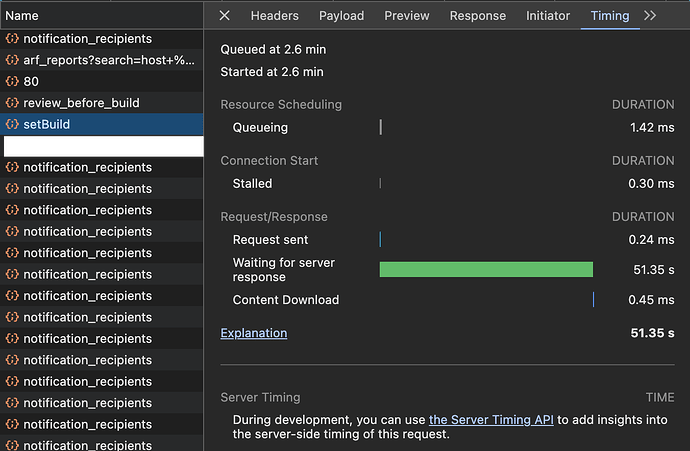Click the JSON icon beside arf_reports
Image resolution: width=690 pixels, height=451 pixels.
tap(12, 60)
